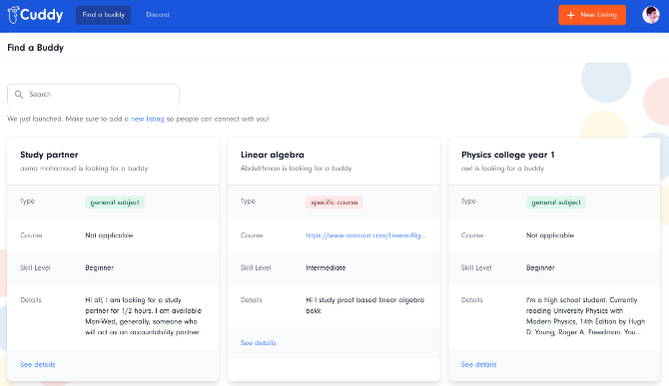This screenshot has height=386, width=669.
Task: Click the Cuddy logo icon
Action: pyautogui.click(x=13, y=15)
